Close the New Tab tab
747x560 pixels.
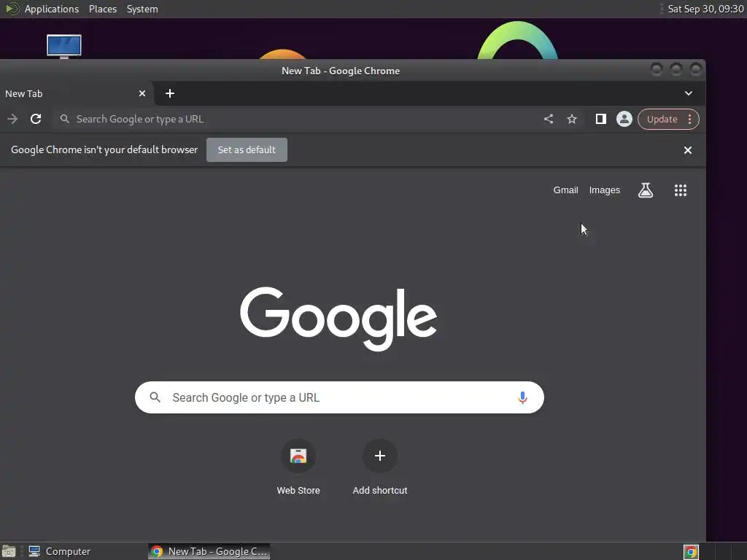142,93
